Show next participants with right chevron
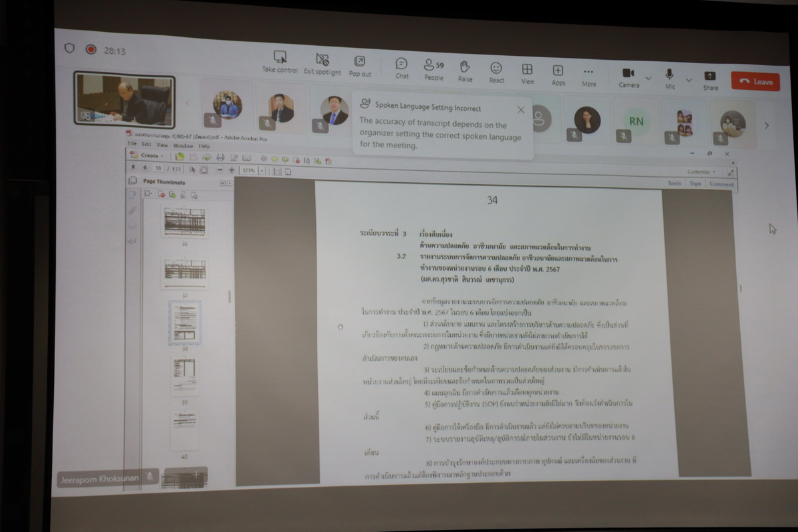 click(x=766, y=125)
